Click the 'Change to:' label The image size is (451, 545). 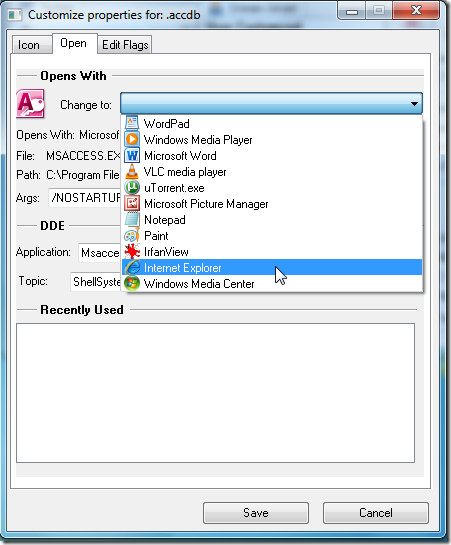tap(86, 105)
